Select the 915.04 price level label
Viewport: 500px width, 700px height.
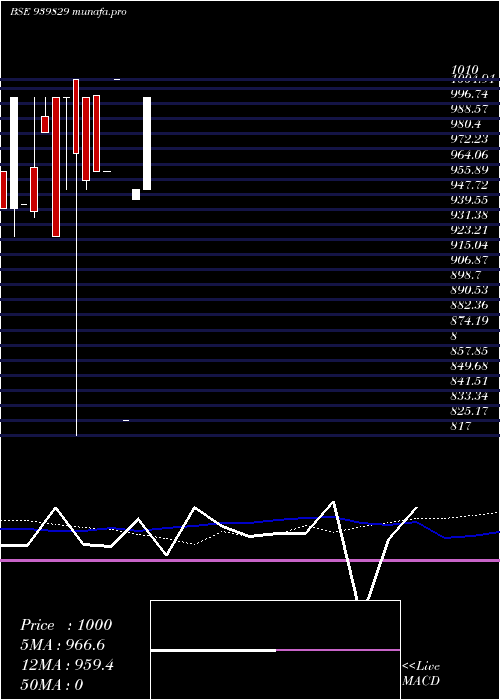[469, 246]
